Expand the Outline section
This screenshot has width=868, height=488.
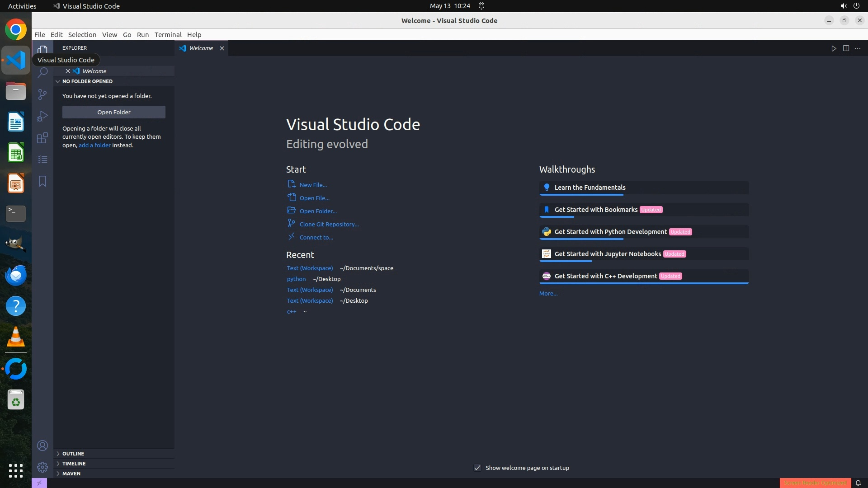(x=73, y=454)
